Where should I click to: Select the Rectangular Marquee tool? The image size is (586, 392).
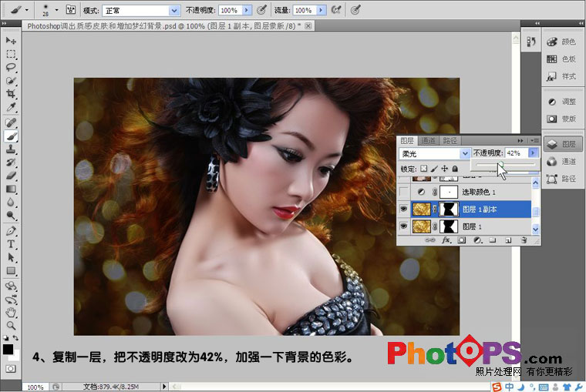pos(11,54)
